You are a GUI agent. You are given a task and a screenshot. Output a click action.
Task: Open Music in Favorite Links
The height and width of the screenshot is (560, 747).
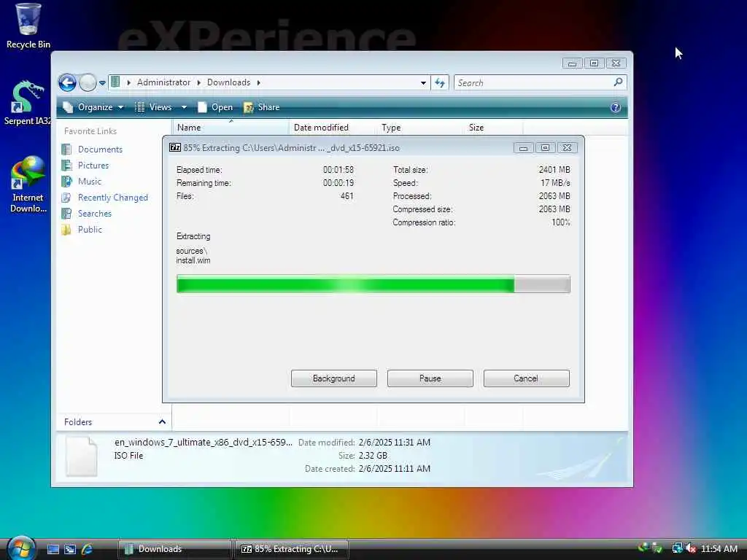(90, 182)
